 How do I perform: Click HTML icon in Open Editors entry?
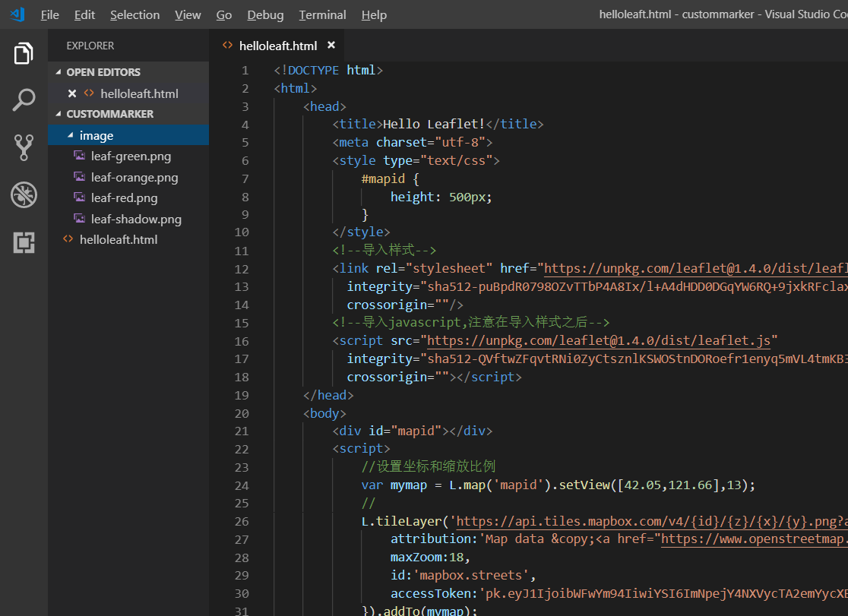(89, 93)
